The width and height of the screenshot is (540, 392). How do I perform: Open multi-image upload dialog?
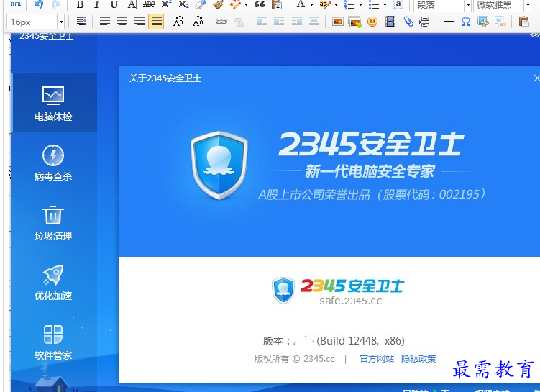click(x=354, y=22)
